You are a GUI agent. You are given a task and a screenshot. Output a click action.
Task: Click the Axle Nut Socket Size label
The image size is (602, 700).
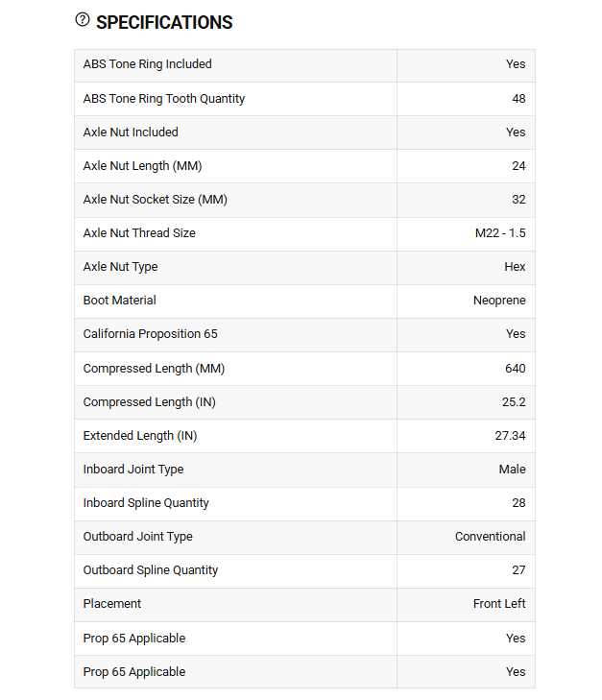pyautogui.click(x=156, y=200)
